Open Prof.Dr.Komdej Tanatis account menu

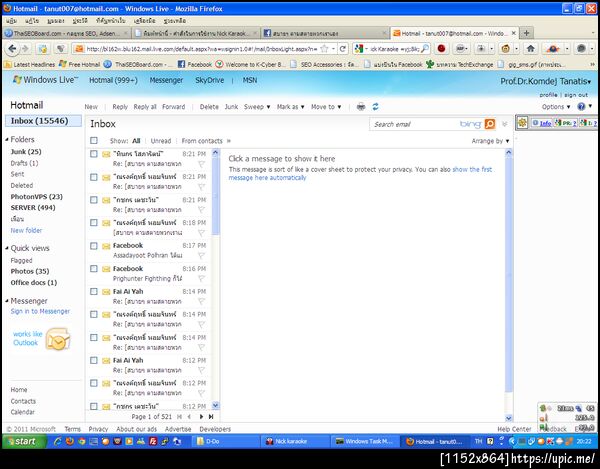pyautogui.click(x=545, y=81)
